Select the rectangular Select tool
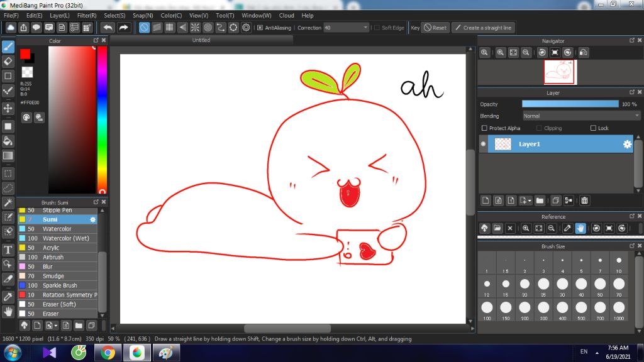Screen dimensions: 644x362 pyautogui.click(x=8, y=173)
